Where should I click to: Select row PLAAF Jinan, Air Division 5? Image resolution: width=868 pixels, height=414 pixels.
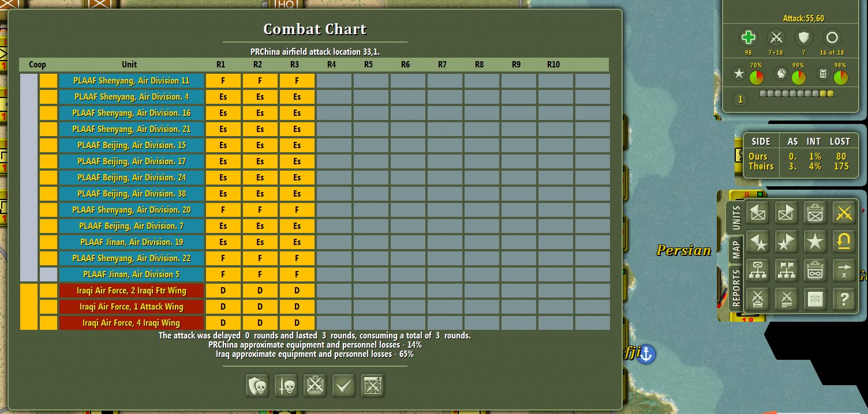(x=132, y=274)
